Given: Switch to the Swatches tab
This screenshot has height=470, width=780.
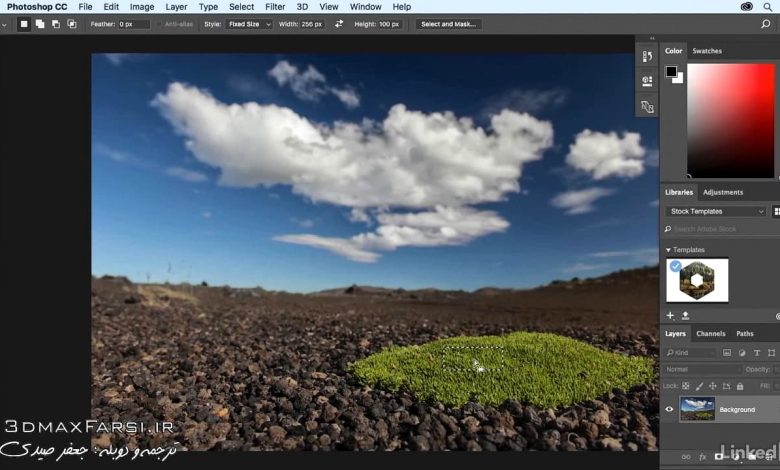Looking at the screenshot, I should point(707,51).
